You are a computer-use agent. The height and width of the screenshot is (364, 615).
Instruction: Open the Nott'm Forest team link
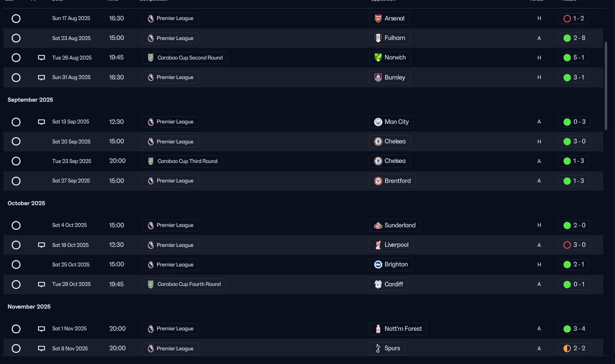click(398, 329)
